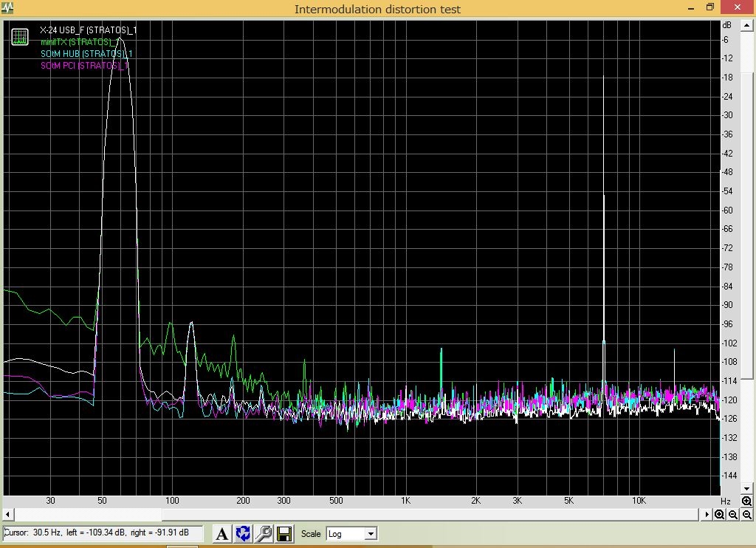Select the X-24 USB_F (STRATOS)_1 legend entry
This screenshot has width=756, height=548.
88,30
